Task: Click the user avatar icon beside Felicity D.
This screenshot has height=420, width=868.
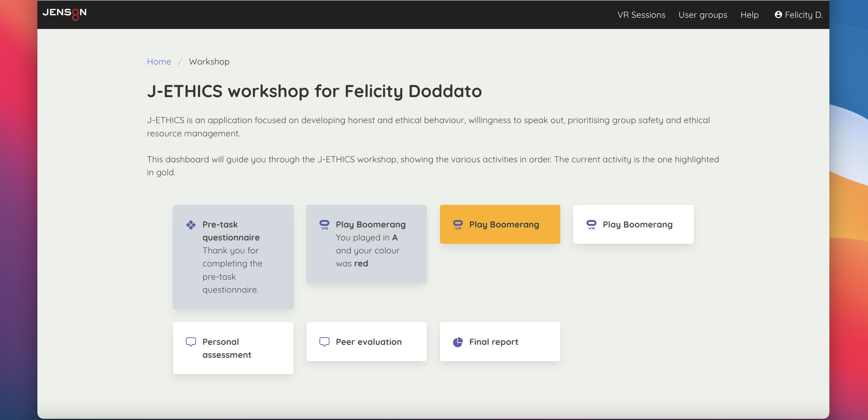Action: pos(778,14)
